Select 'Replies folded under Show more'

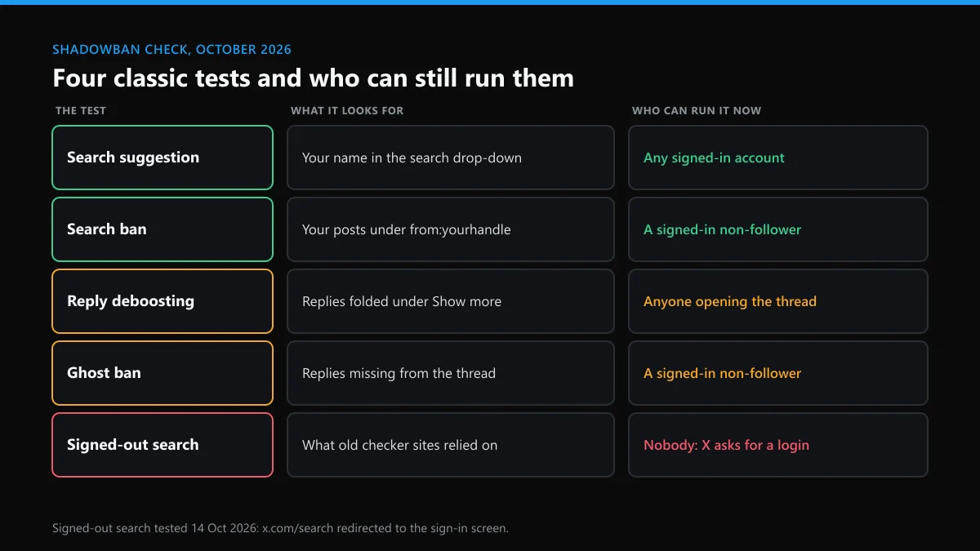451,301
